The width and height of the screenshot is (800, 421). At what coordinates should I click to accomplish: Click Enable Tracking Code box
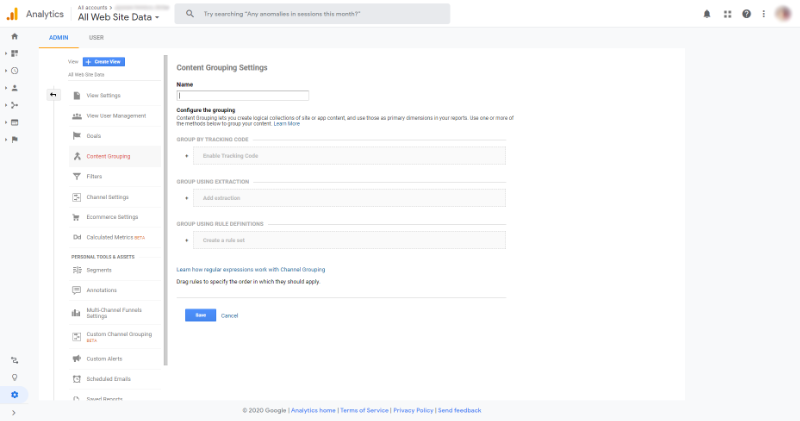click(x=349, y=156)
